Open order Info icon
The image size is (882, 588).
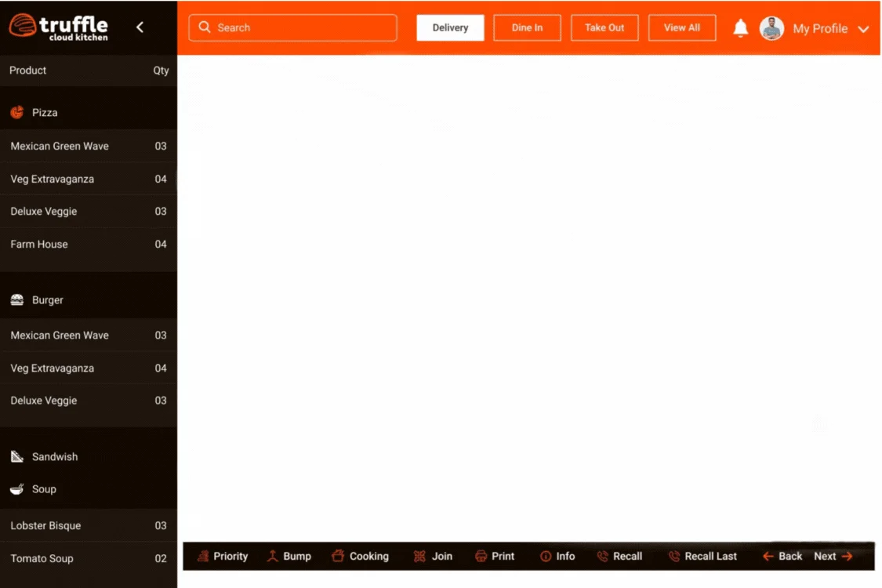tap(546, 557)
